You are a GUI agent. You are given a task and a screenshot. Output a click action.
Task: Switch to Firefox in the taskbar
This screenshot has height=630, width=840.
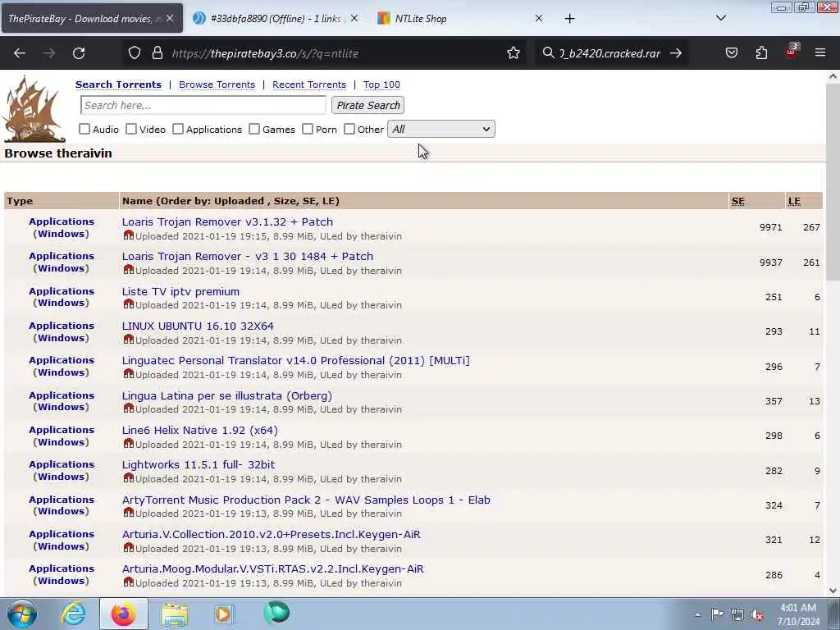click(x=124, y=614)
